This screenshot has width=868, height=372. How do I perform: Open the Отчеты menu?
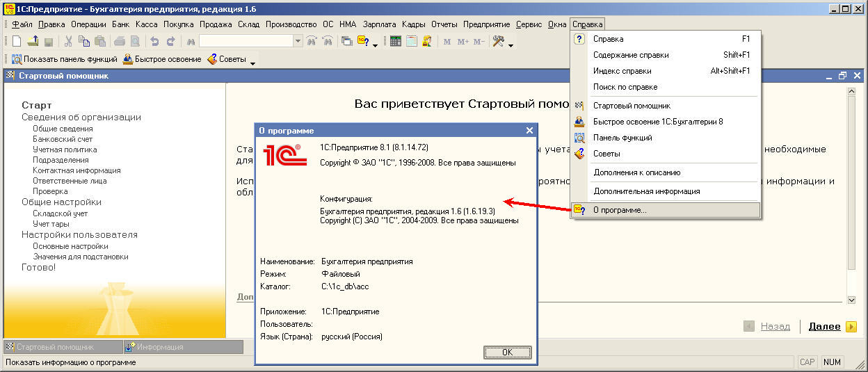click(x=444, y=24)
